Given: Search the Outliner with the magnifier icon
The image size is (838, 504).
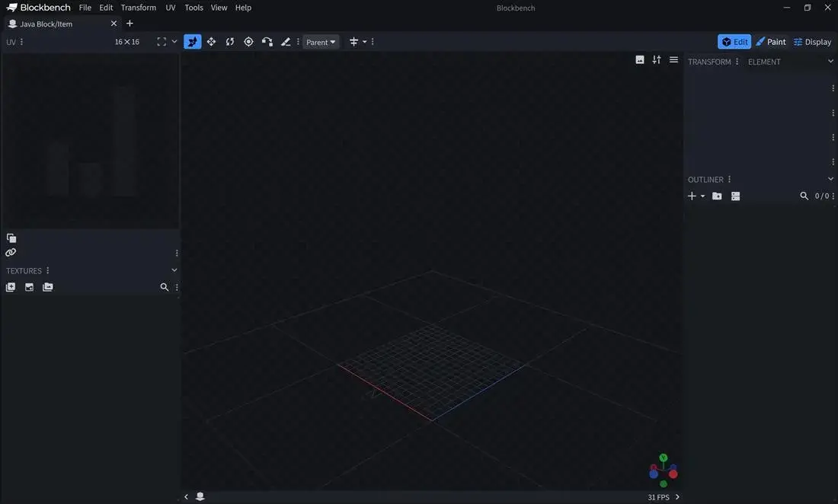Looking at the screenshot, I should (804, 196).
